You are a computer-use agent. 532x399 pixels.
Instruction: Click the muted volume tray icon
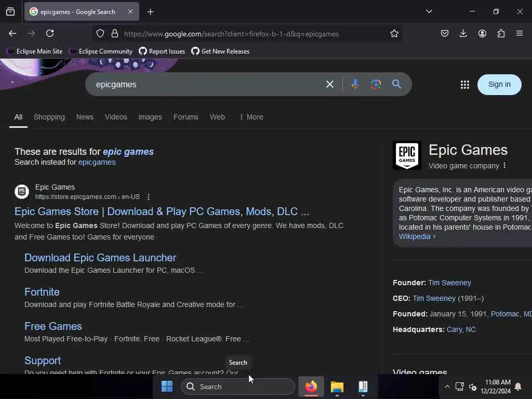pos(473,387)
